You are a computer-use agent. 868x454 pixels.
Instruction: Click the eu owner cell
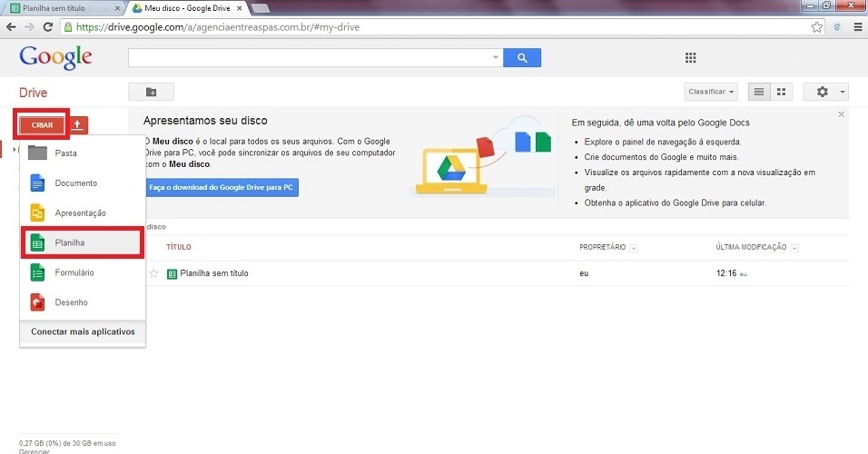[x=584, y=273]
